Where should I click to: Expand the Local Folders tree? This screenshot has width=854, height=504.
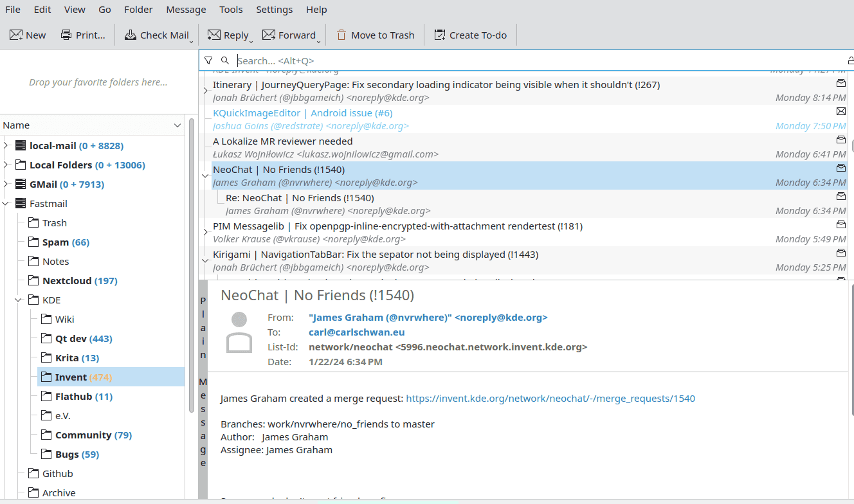[x=6, y=165]
